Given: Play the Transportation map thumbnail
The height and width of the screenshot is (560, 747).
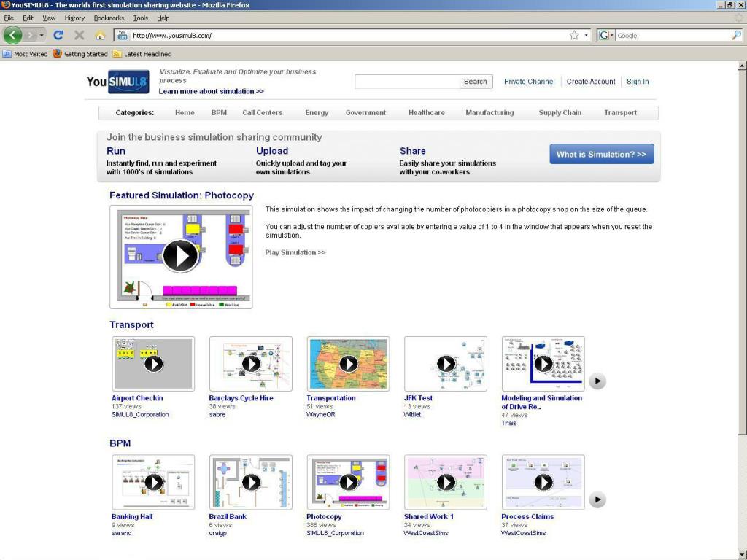Looking at the screenshot, I should tap(348, 364).
